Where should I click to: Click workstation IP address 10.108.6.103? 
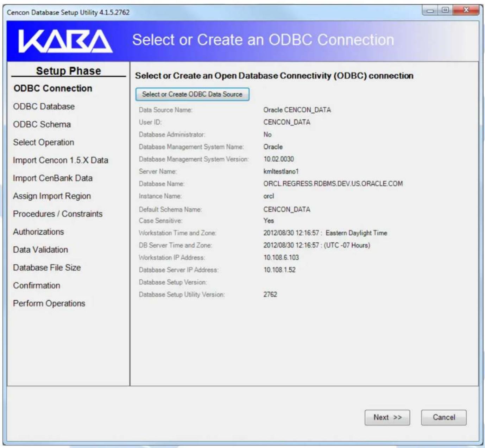281,258
